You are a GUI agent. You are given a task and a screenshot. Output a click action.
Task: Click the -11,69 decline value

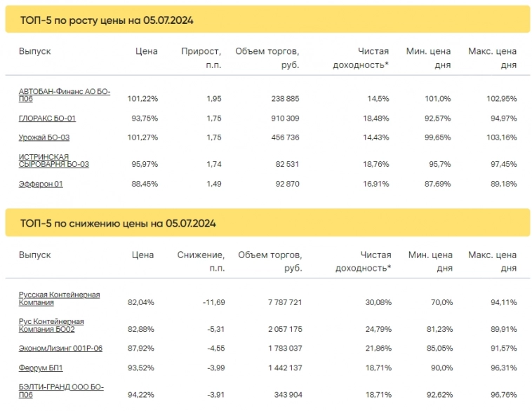[211, 302]
